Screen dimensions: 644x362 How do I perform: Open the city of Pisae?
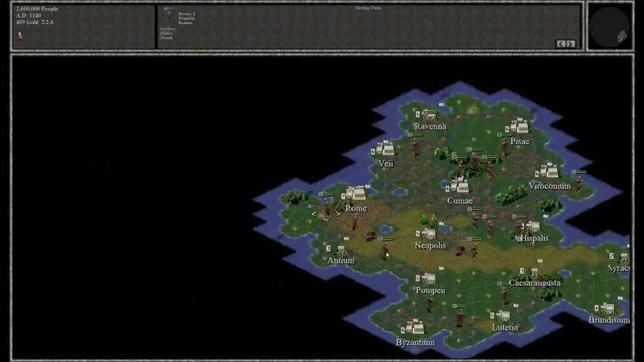[519, 126]
